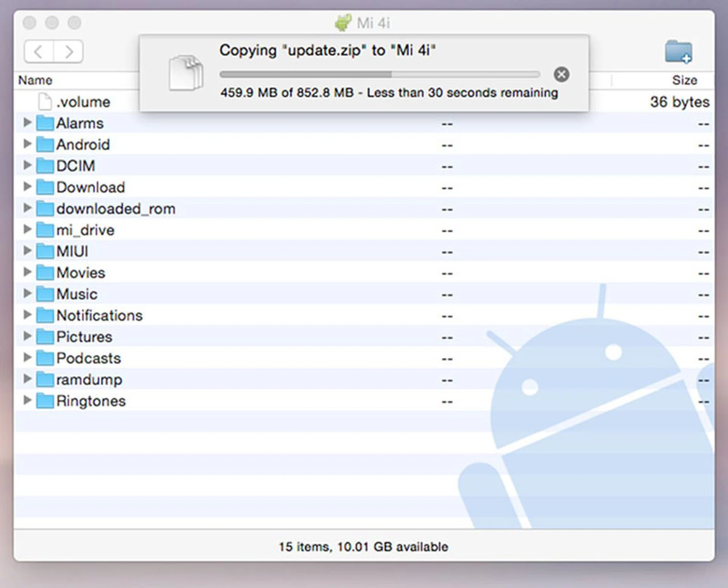This screenshot has width=728, height=588.
Task: Go forward with the right arrow button
Action: [x=69, y=52]
